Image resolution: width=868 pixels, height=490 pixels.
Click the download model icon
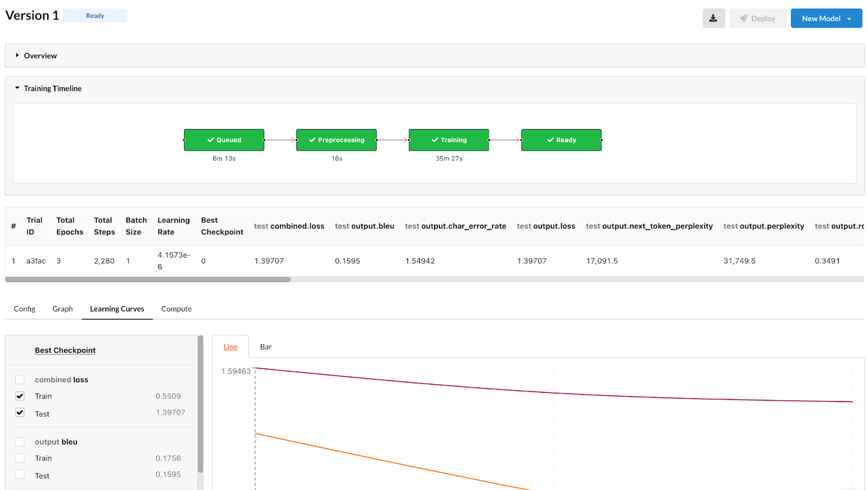point(713,18)
